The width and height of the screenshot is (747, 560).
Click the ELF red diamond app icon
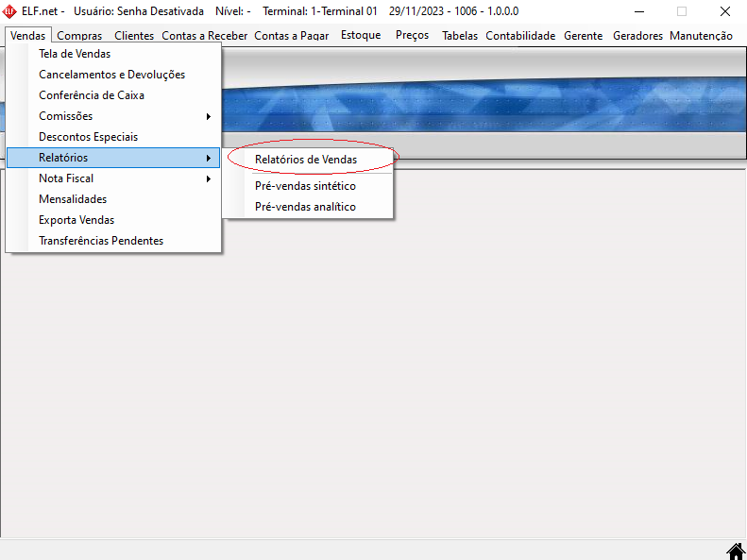coord(9,11)
